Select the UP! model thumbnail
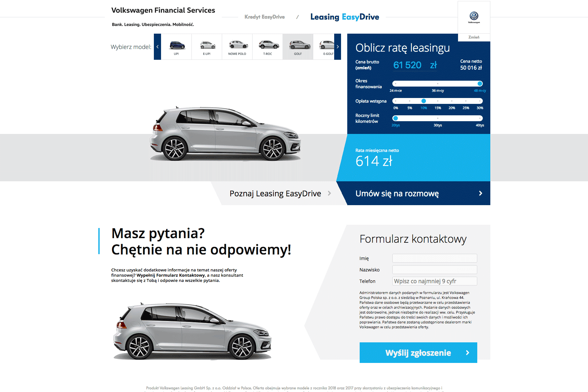The image size is (588, 392). (176, 47)
